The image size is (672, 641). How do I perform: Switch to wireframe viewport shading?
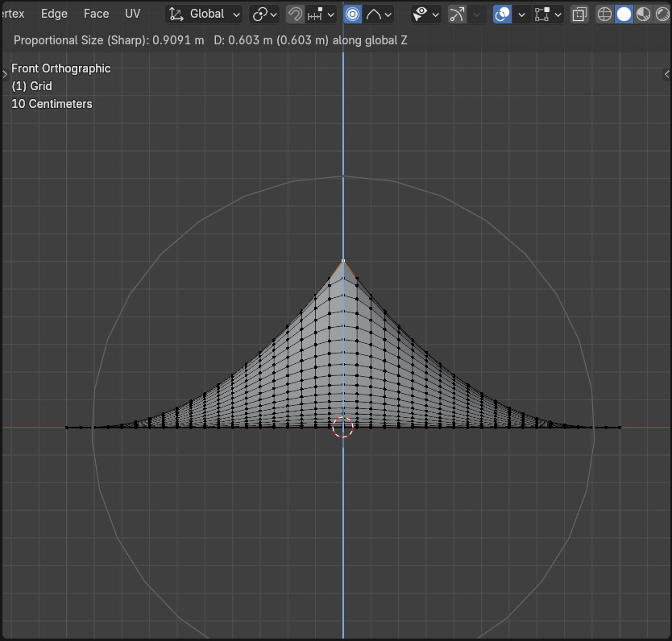point(604,14)
